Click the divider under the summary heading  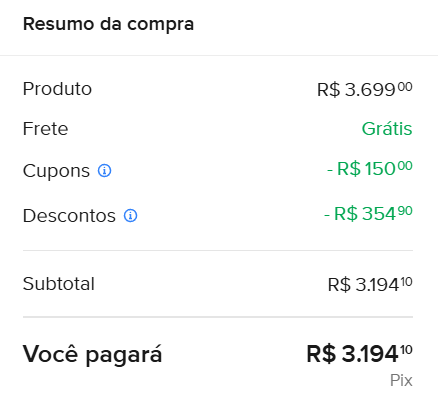point(219,55)
